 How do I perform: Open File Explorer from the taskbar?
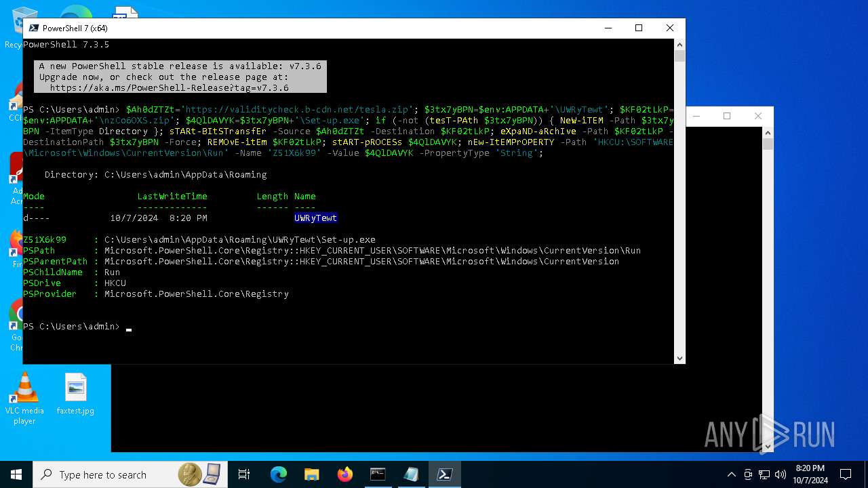click(311, 474)
